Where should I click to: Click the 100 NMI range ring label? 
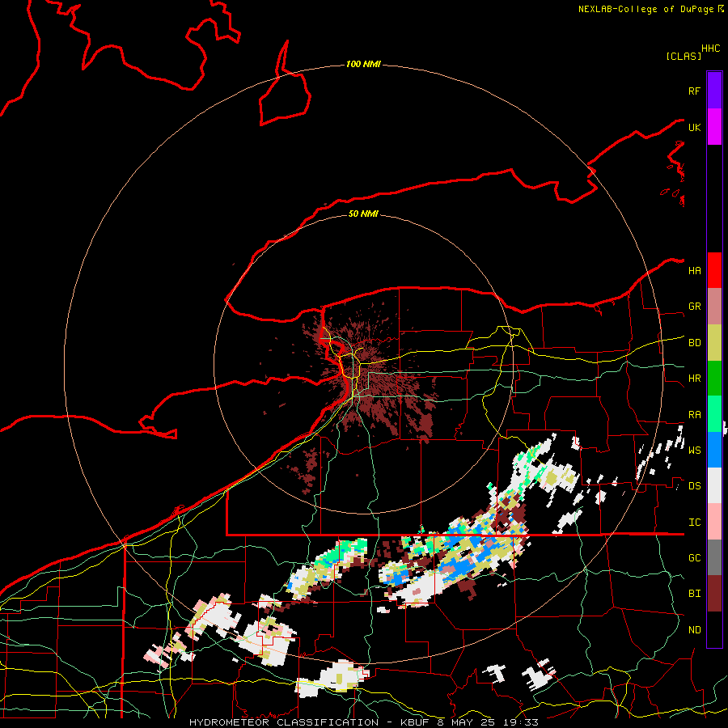tap(363, 64)
